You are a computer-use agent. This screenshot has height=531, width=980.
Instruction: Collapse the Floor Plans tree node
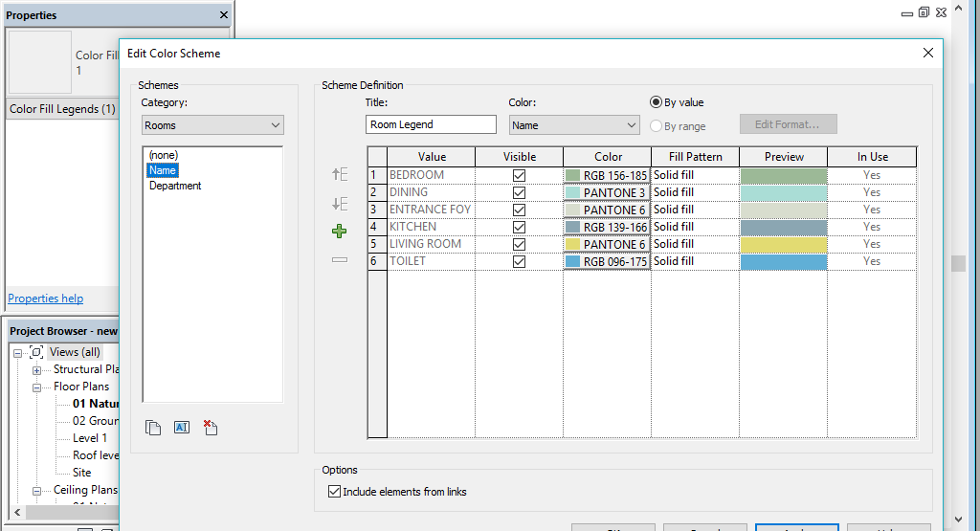37,387
